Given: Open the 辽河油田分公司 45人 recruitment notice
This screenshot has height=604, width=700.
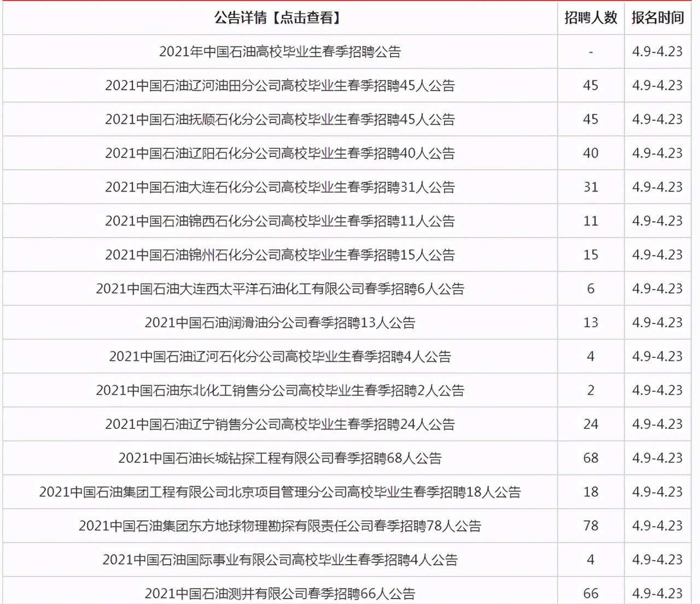Looking at the screenshot, I should point(280,85).
